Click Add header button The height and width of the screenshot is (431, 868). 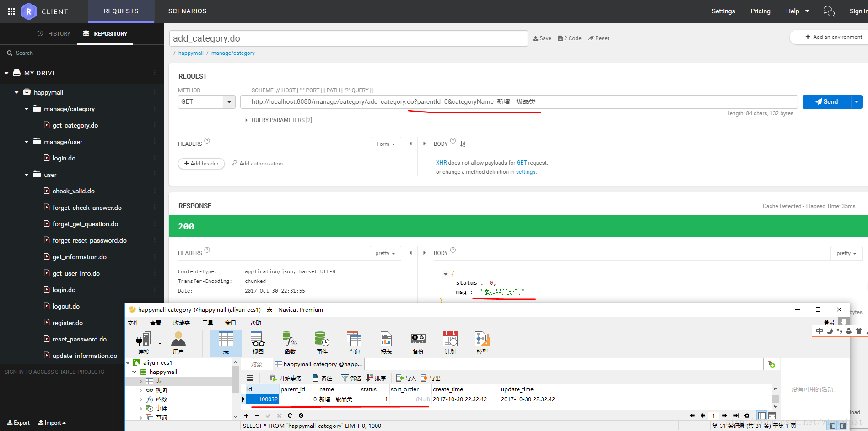pos(201,164)
